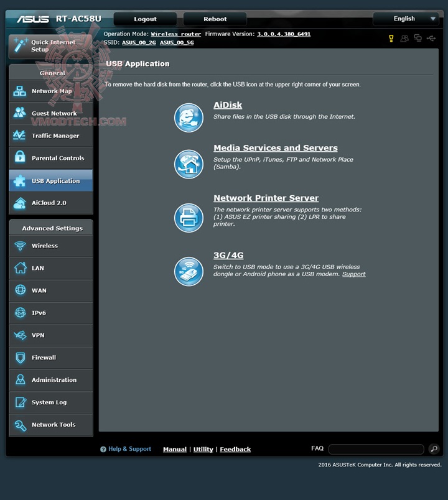Open System Log menu
This screenshot has height=500, width=448.
tap(51, 402)
